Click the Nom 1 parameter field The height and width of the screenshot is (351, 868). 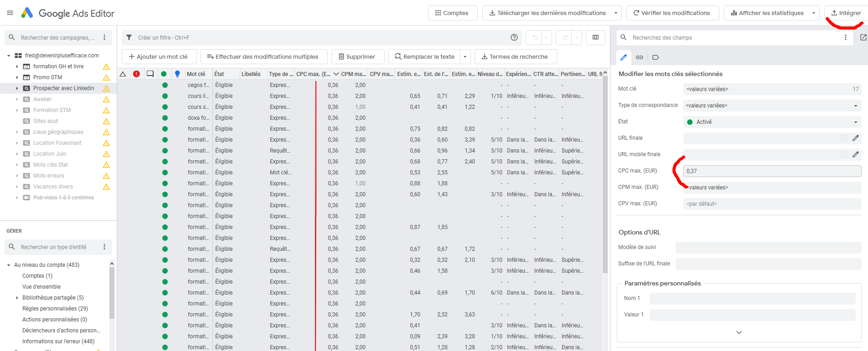753,298
